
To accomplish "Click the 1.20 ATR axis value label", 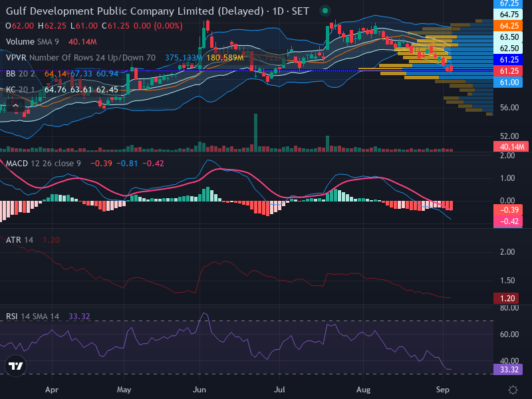I will 506,298.
